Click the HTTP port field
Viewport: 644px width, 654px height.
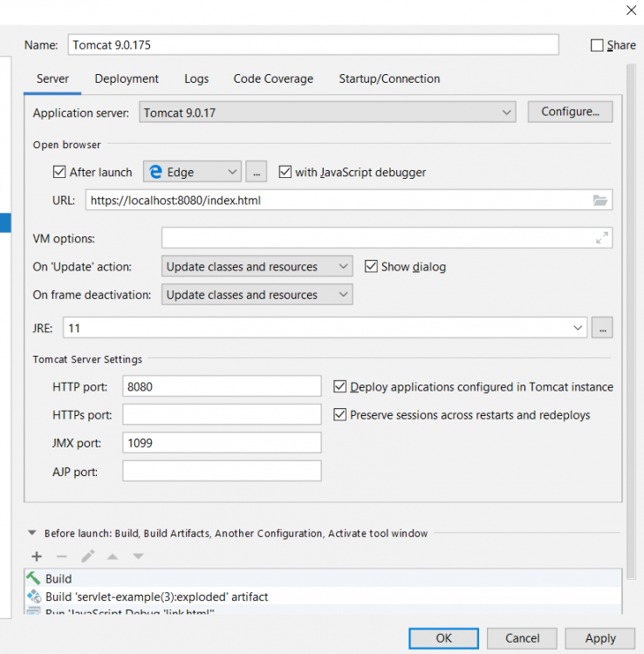[x=222, y=386]
